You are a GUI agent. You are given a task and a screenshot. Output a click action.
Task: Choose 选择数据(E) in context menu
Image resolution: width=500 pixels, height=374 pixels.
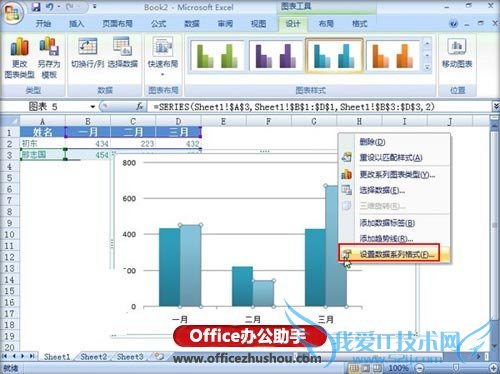click(395, 190)
